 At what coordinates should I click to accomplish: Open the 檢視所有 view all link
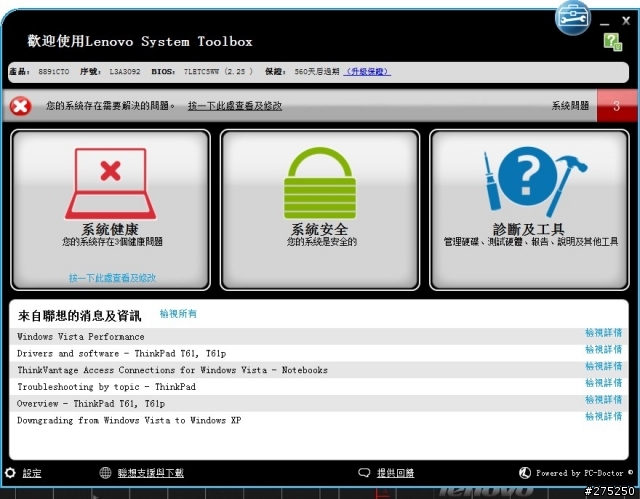[178, 314]
